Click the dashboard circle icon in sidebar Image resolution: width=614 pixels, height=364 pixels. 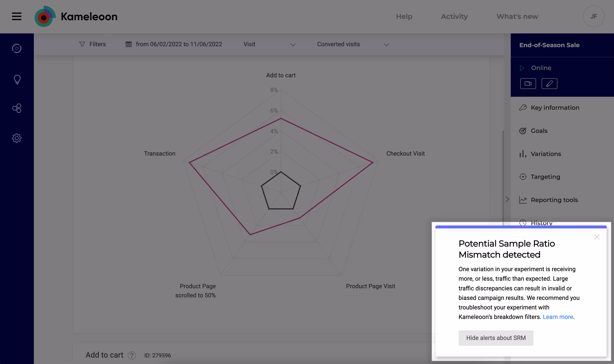[x=17, y=48]
